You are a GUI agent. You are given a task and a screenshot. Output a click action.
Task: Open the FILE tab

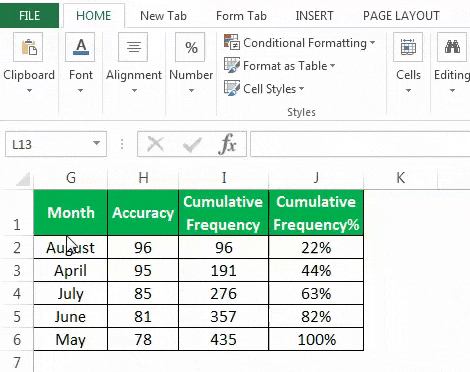pyautogui.click(x=29, y=16)
